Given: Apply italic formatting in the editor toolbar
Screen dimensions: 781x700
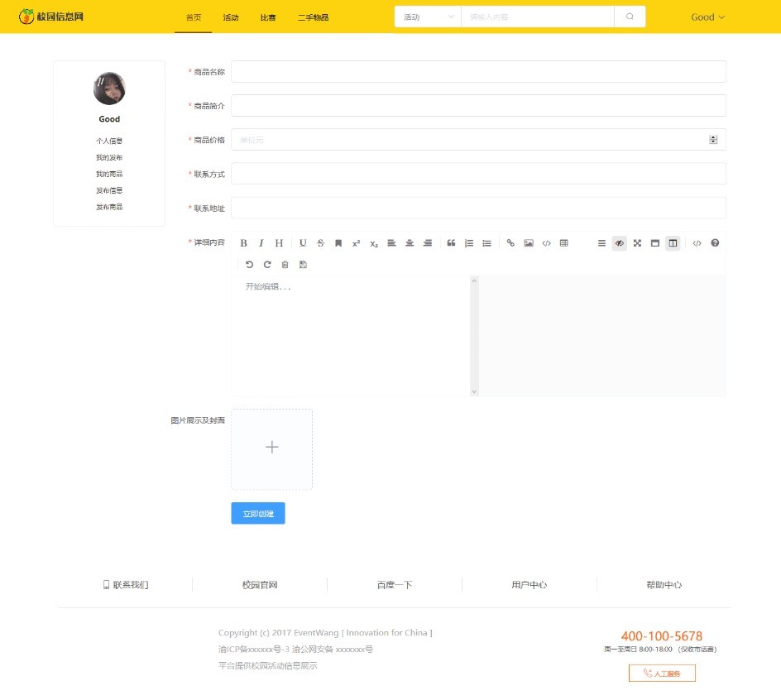Looking at the screenshot, I should pyautogui.click(x=261, y=242).
